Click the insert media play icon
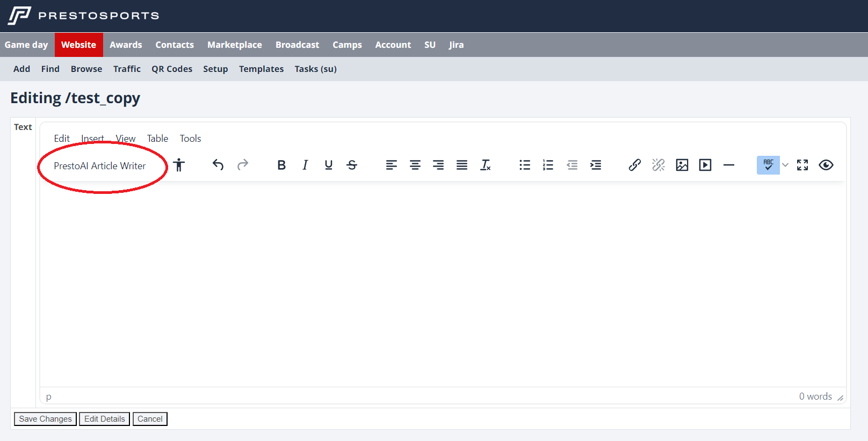This screenshot has height=441, width=868. [x=705, y=165]
